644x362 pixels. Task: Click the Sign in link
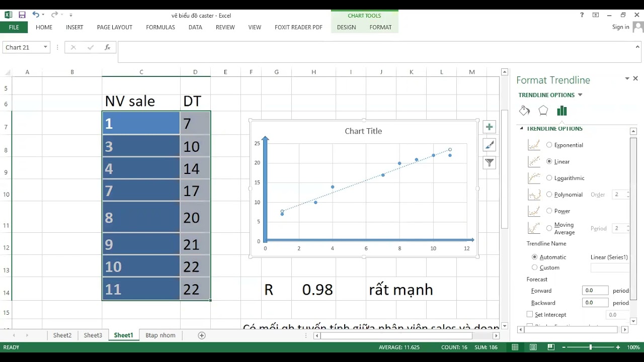pos(621,27)
